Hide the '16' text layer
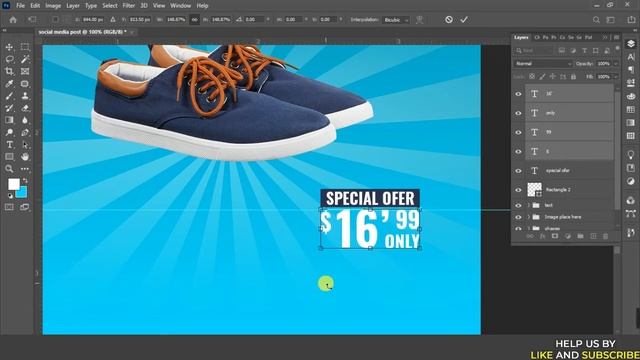Screen dimensions: 640x360 518,94
